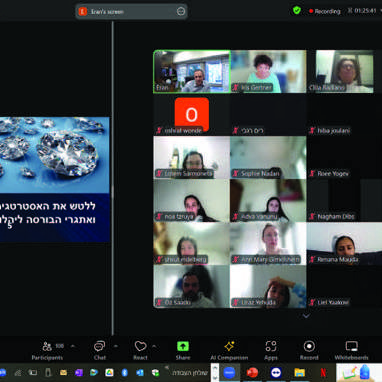The width and height of the screenshot is (382, 382).
Task: Expand the React options arrow
Action: pos(154,346)
